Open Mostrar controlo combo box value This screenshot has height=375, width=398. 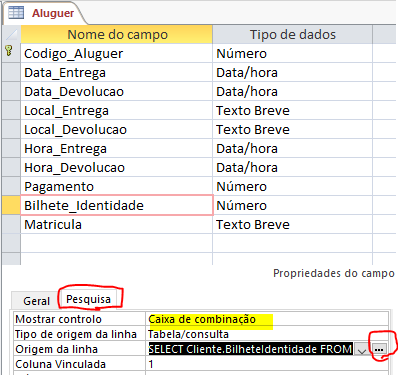[x=267, y=319]
